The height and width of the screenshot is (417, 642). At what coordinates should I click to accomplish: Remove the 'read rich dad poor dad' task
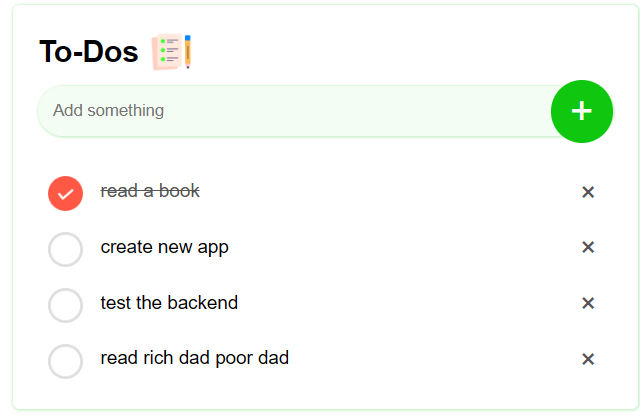coord(588,359)
